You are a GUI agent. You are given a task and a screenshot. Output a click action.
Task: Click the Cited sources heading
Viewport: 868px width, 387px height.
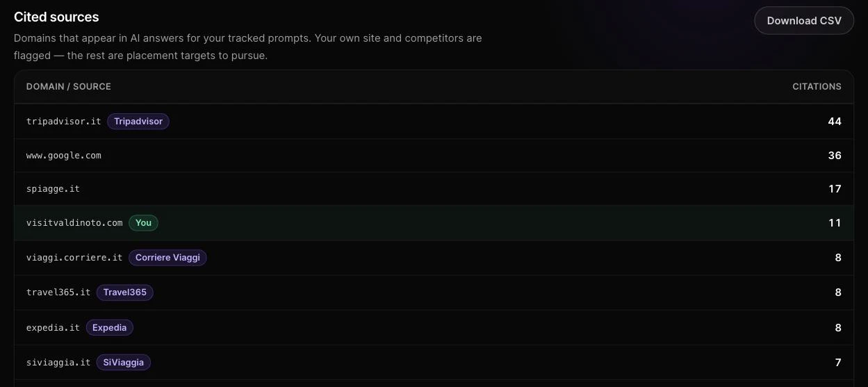(x=56, y=17)
